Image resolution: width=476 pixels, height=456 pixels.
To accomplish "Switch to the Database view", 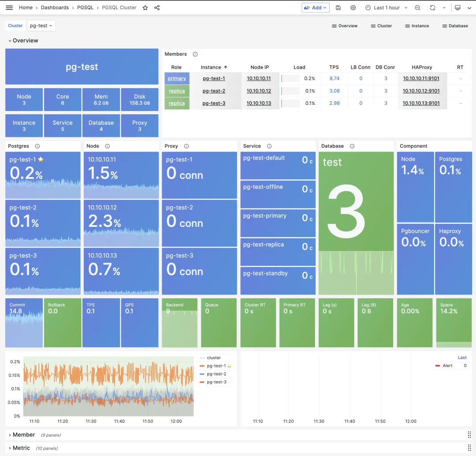I will pos(455,26).
